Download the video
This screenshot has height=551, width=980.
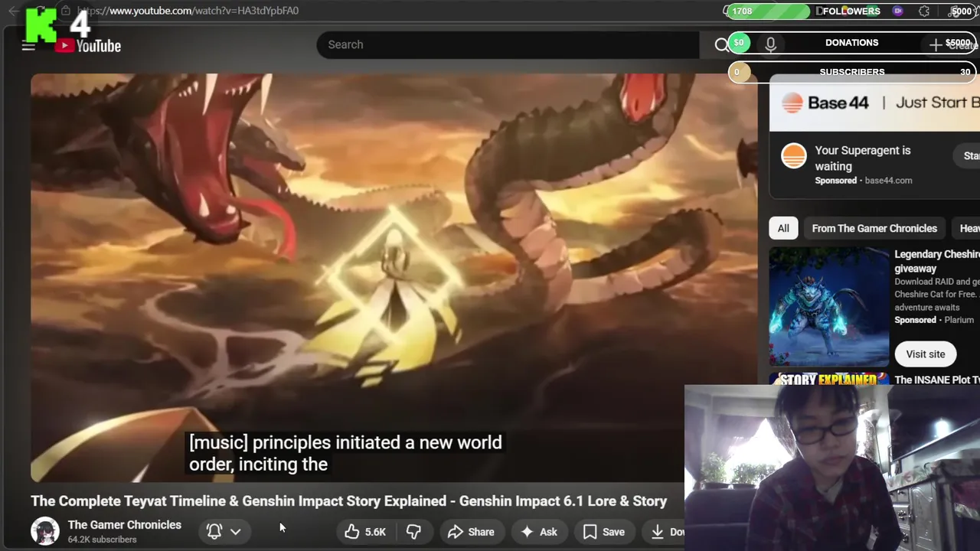tap(665, 532)
